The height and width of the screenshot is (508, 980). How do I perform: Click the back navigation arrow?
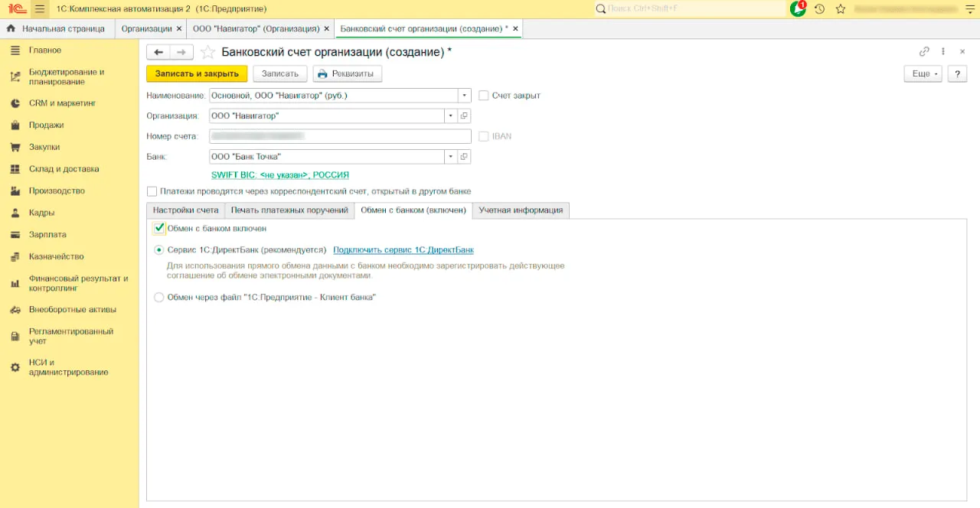[158, 52]
